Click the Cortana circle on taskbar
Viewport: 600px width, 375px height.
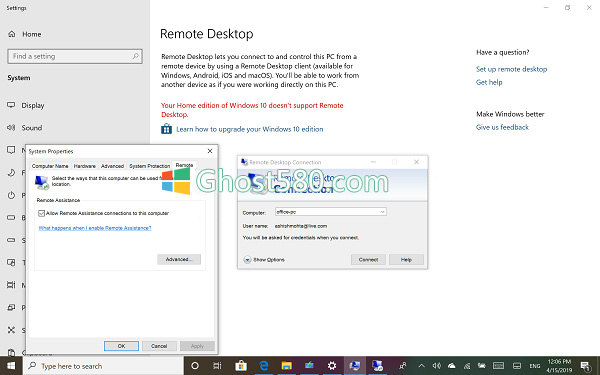click(x=195, y=366)
